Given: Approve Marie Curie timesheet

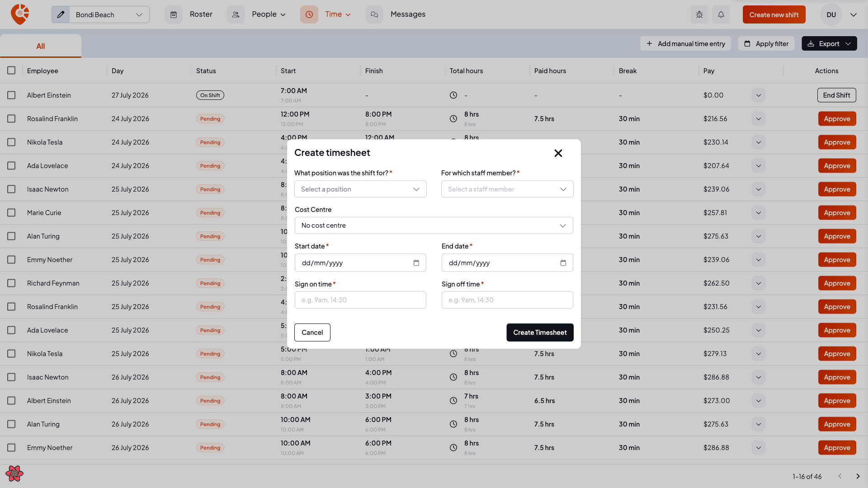Looking at the screenshot, I should (837, 213).
